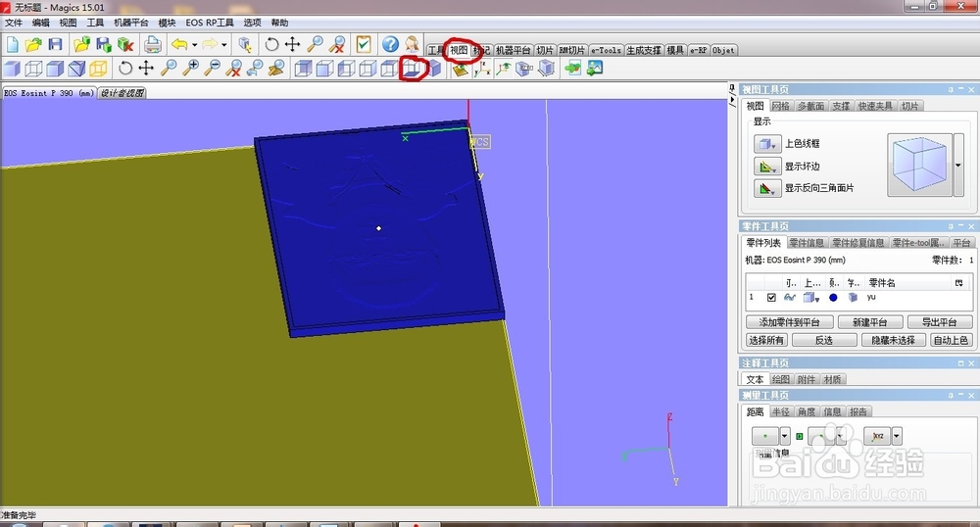The height and width of the screenshot is (527, 980).
Task: Click the 添加零件到平台 button
Action: (x=790, y=322)
